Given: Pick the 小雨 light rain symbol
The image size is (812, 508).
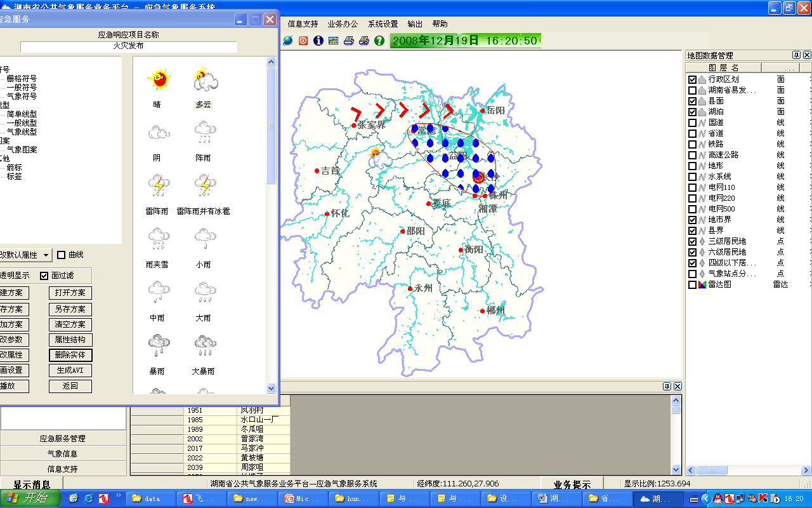Looking at the screenshot, I should (x=204, y=240).
